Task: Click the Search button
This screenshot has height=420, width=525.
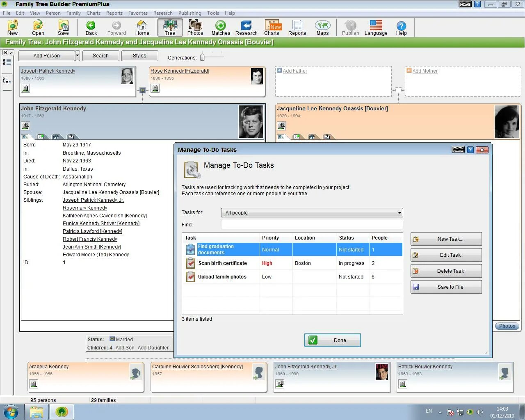Action: click(x=100, y=55)
